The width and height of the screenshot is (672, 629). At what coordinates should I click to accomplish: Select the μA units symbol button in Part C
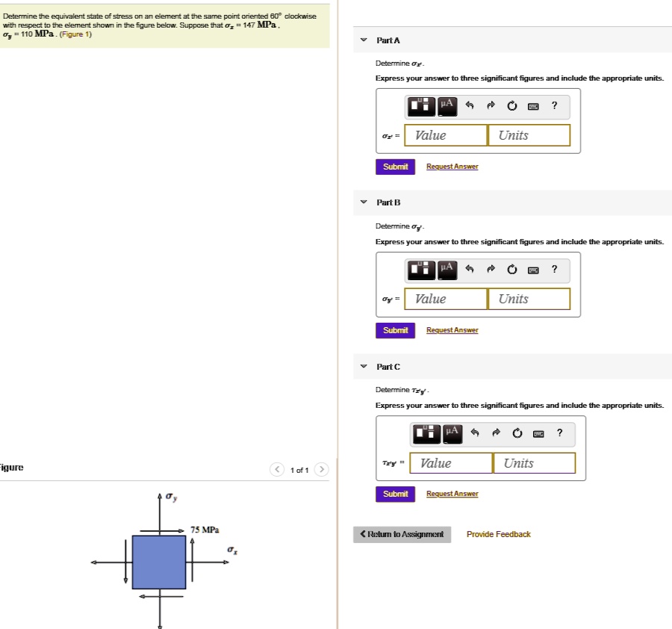(451, 433)
